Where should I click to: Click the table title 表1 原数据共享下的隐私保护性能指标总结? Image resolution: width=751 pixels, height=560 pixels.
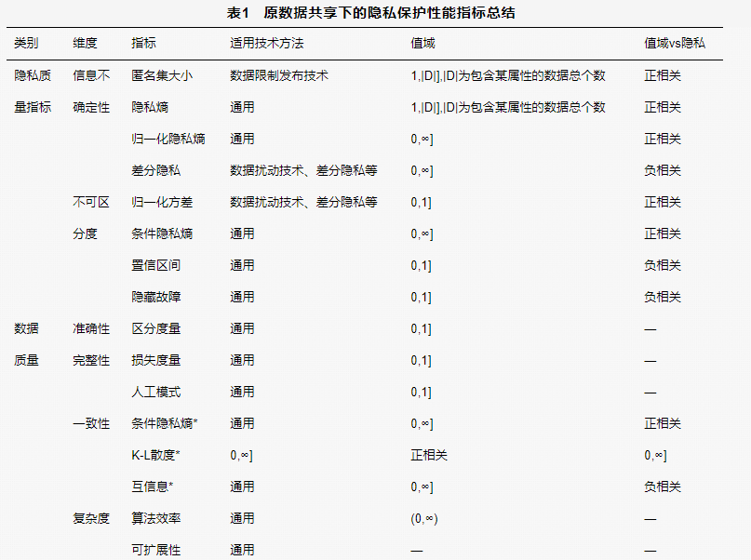pos(375,13)
